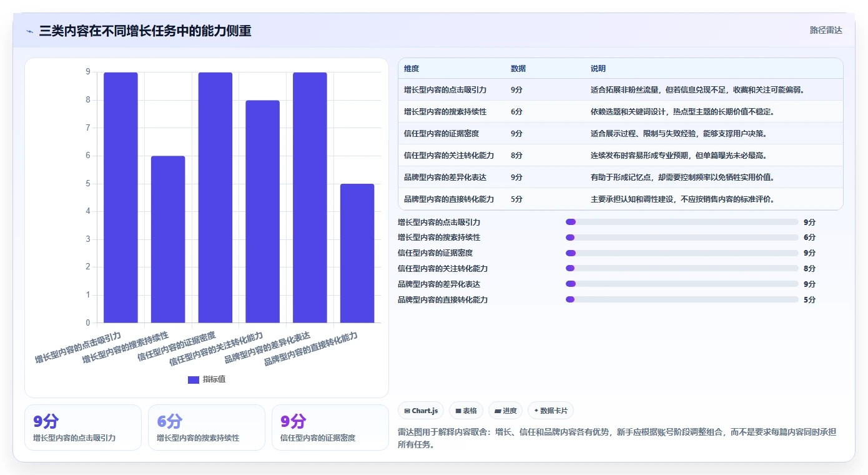Click the chart bar for 信任型内容的关注转化能力
The height and width of the screenshot is (475, 868).
(x=262, y=211)
